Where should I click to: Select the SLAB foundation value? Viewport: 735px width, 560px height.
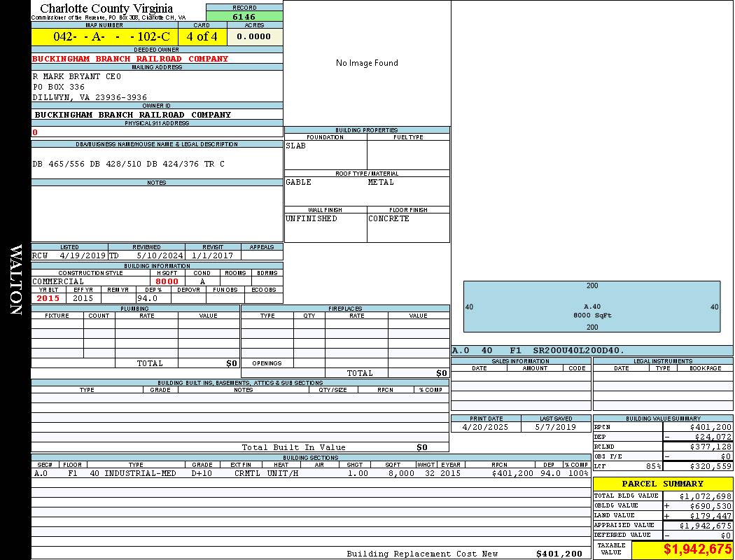coord(296,146)
